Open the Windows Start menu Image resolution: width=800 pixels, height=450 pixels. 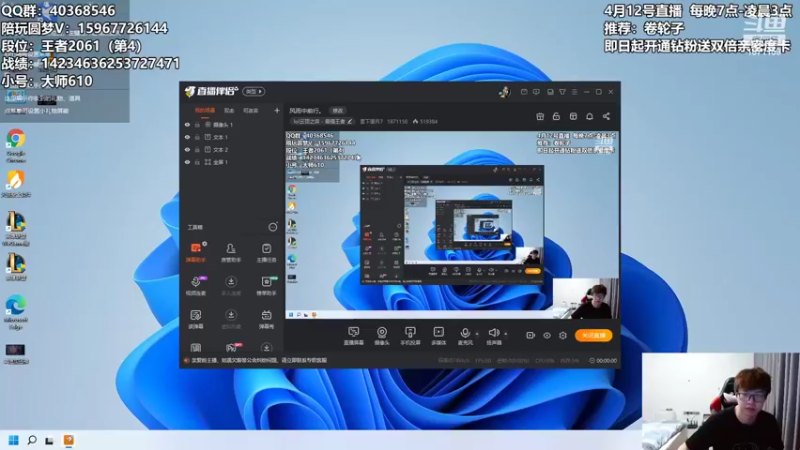[x=14, y=440]
